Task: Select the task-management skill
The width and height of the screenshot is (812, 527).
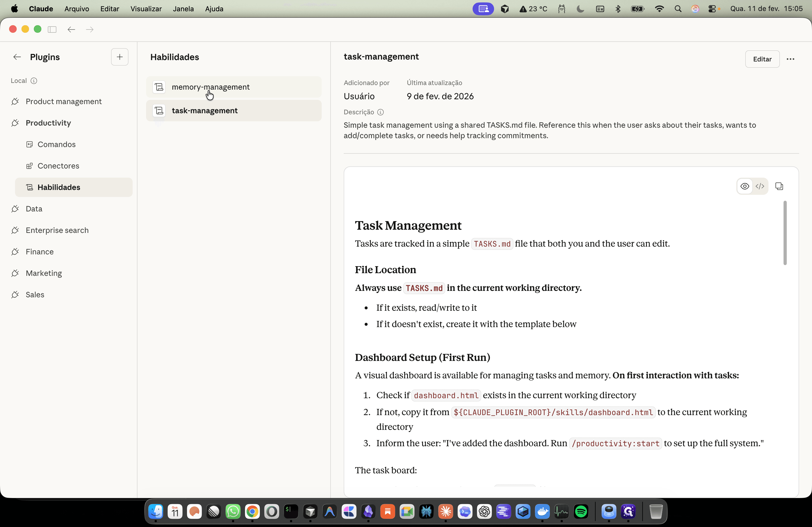Action: [234, 111]
